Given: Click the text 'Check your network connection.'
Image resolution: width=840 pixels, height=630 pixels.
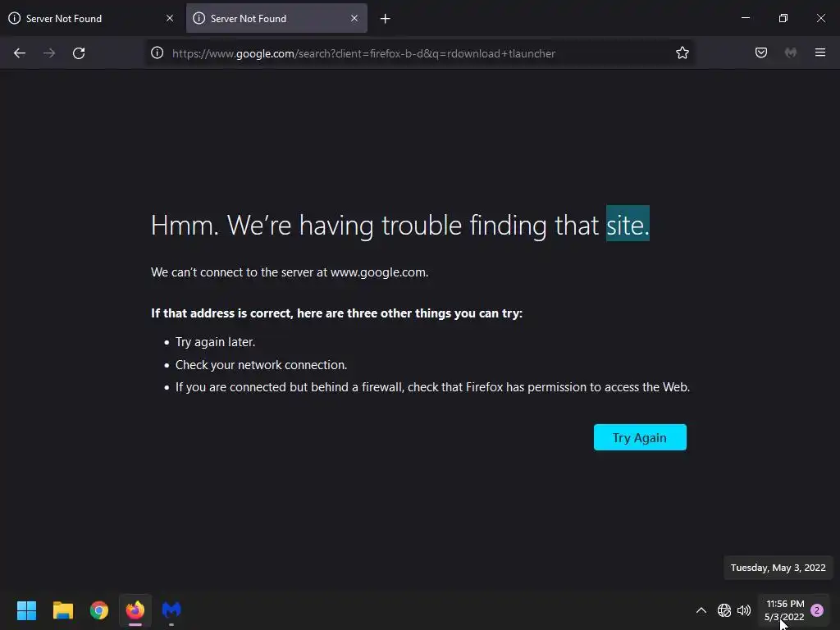Looking at the screenshot, I should click(262, 365).
